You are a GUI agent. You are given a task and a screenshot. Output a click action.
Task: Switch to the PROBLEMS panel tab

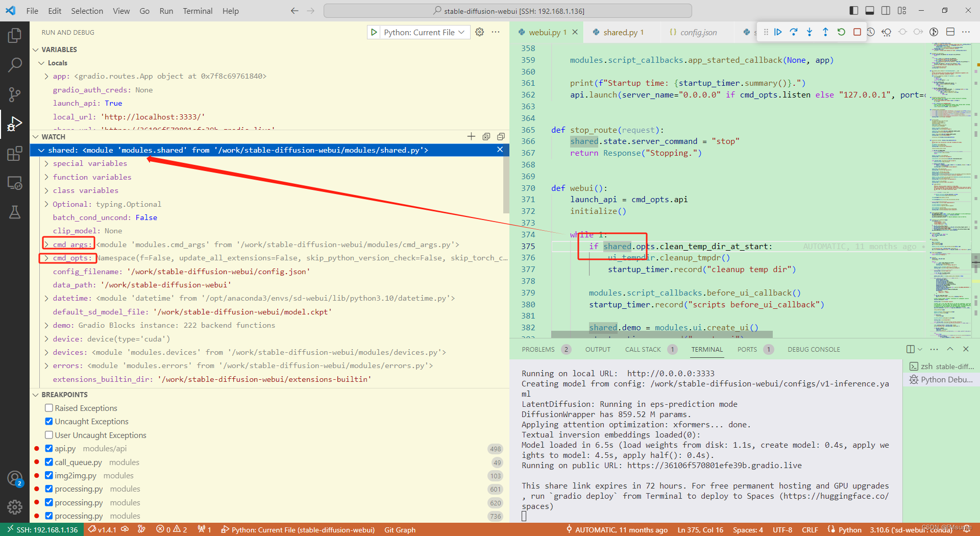click(538, 349)
